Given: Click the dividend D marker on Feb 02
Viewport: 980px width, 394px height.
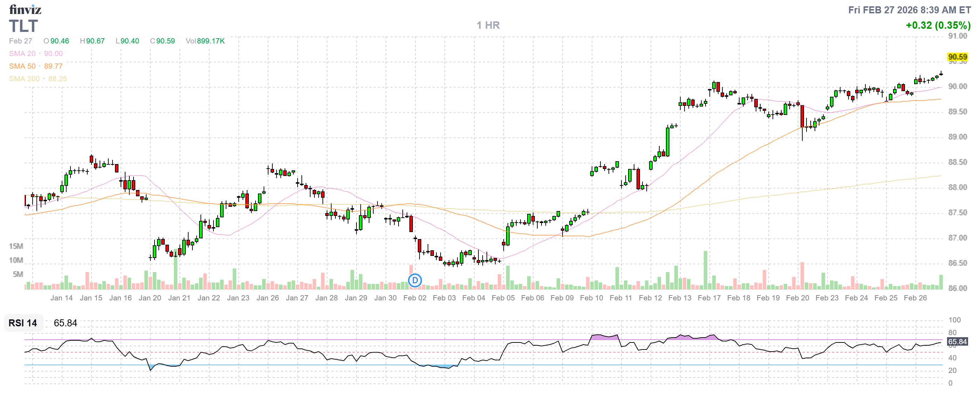Looking at the screenshot, I should point(415,280).
